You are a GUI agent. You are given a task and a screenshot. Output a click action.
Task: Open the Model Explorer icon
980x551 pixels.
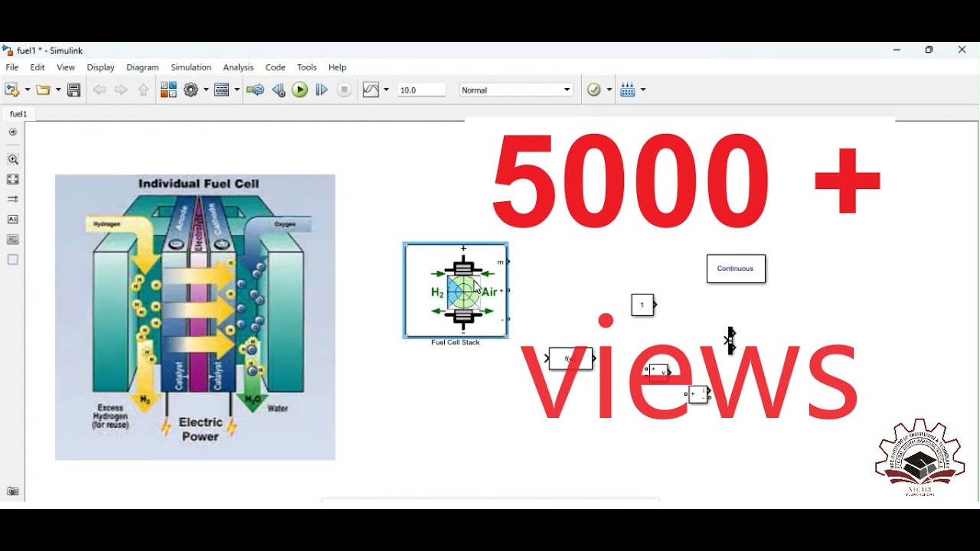[222, 90]
